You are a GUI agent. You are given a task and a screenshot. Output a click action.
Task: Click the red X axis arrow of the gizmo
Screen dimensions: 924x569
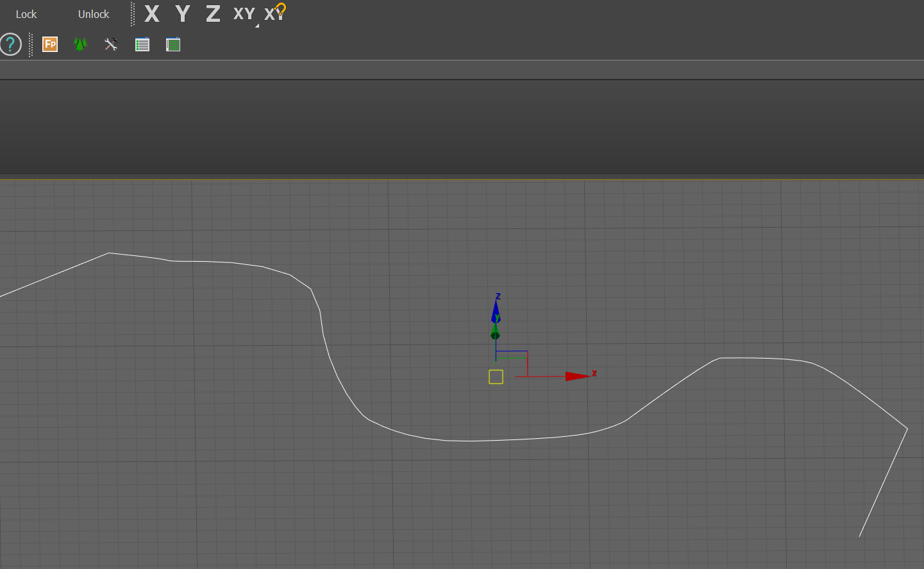pos(575,375)
